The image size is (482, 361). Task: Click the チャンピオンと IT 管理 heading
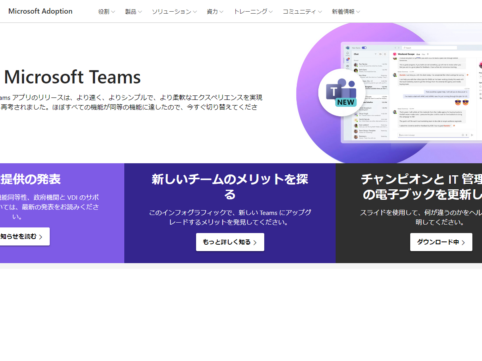(421, 186)
